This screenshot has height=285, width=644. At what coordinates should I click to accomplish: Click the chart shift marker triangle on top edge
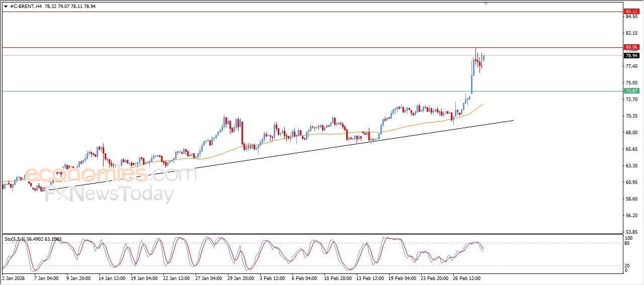(x=486, y=4)
